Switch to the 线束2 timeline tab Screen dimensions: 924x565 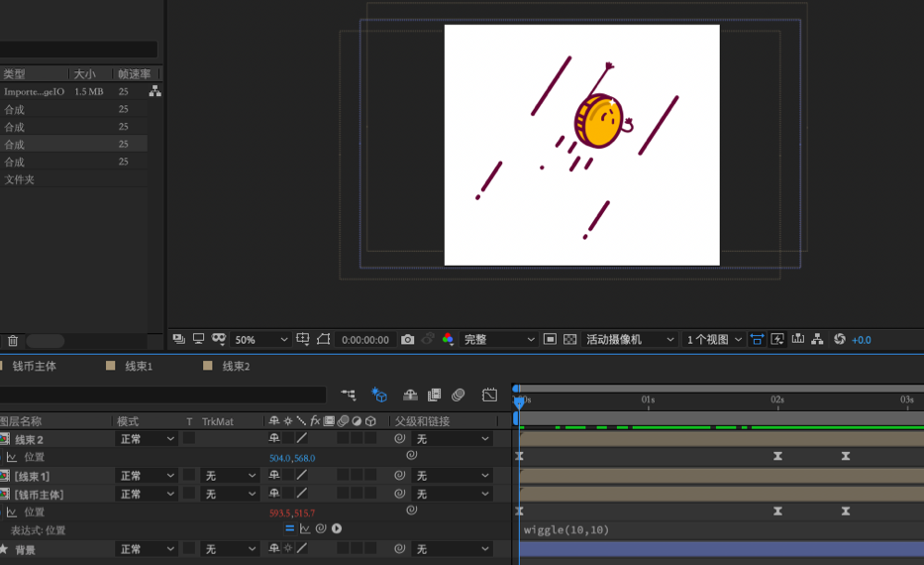(x=236, y=366)
